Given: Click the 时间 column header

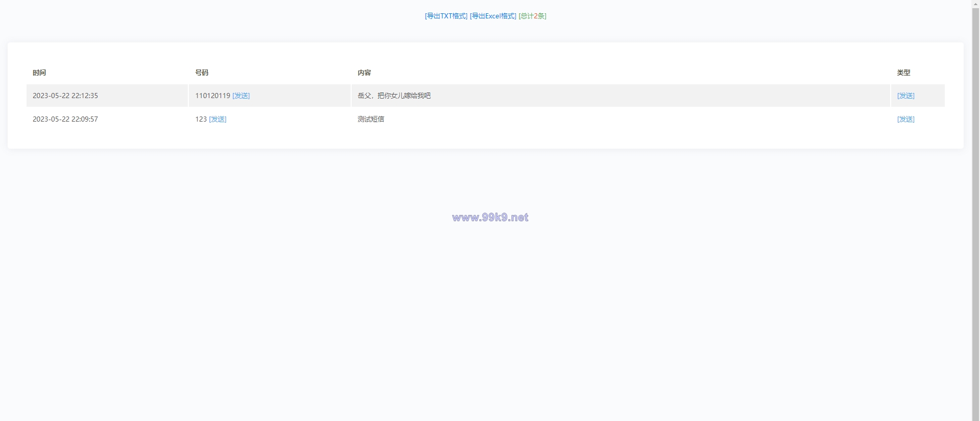Looking at the screenshot, I should tap(39, 73).
